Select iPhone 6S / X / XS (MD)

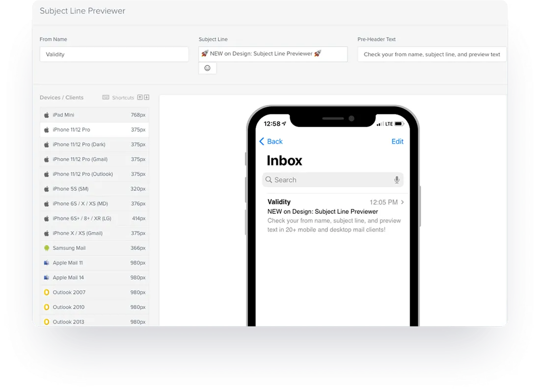[94, 204]
